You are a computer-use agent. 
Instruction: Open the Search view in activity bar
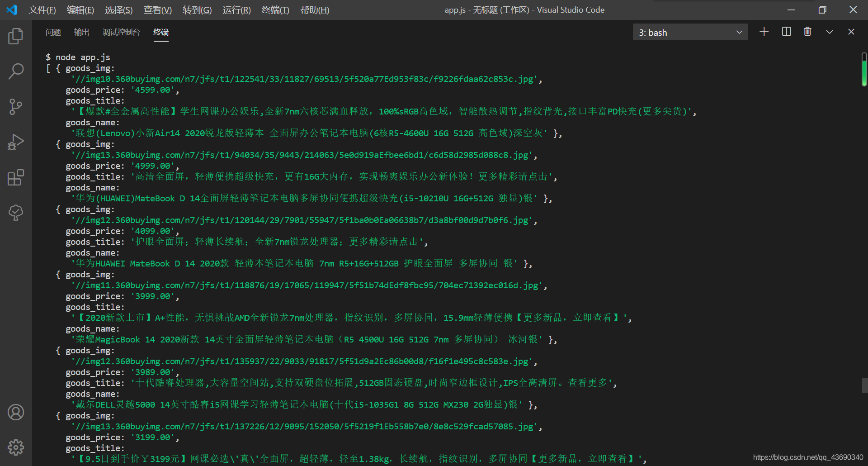click(16, 71)
